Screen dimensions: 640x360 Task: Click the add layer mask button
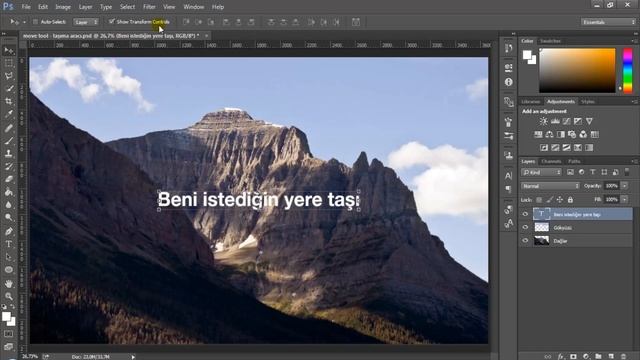point(573,356)
